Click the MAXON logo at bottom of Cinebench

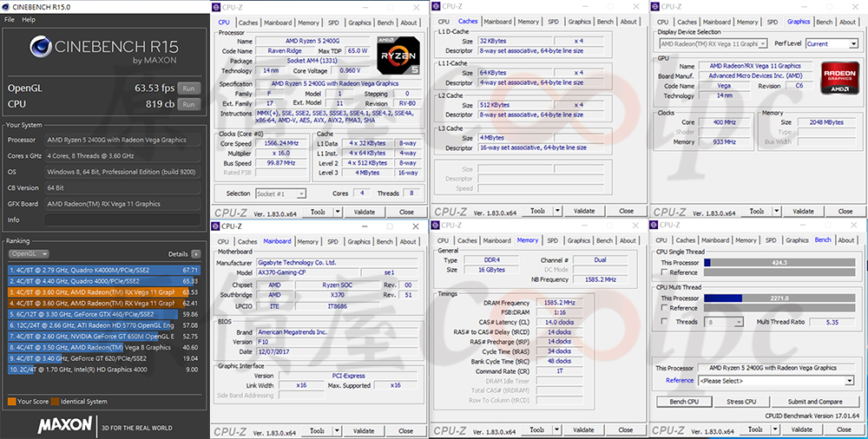click(65, 425)
